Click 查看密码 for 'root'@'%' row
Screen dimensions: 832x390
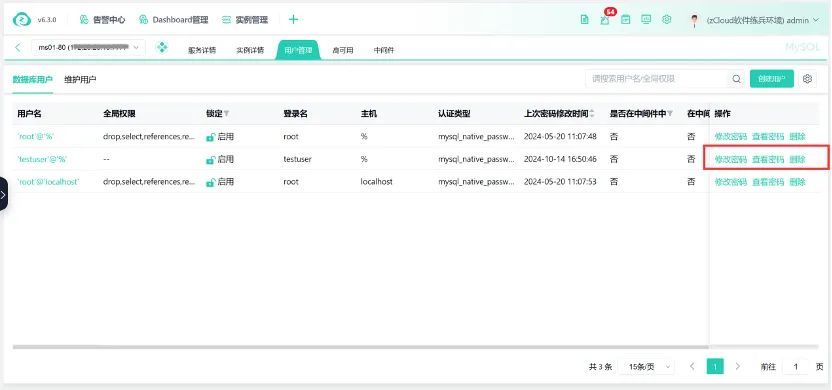(x=768, y=136)
